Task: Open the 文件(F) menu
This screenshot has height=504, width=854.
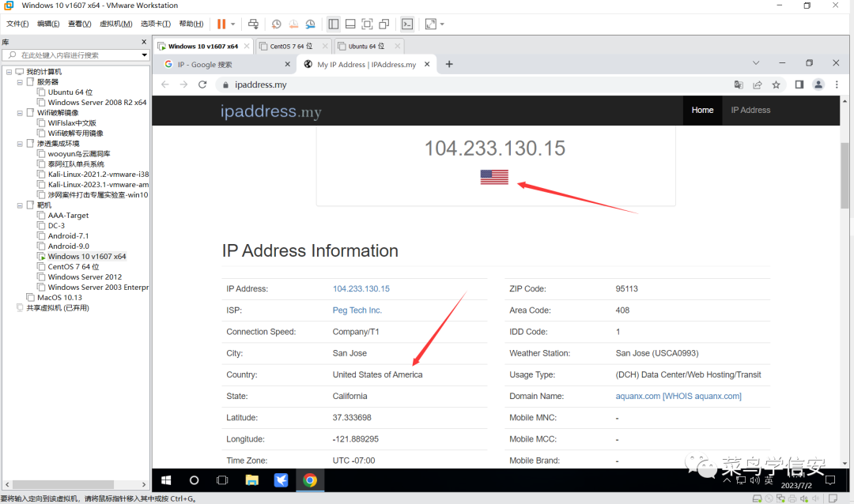Action: point(17,24)
